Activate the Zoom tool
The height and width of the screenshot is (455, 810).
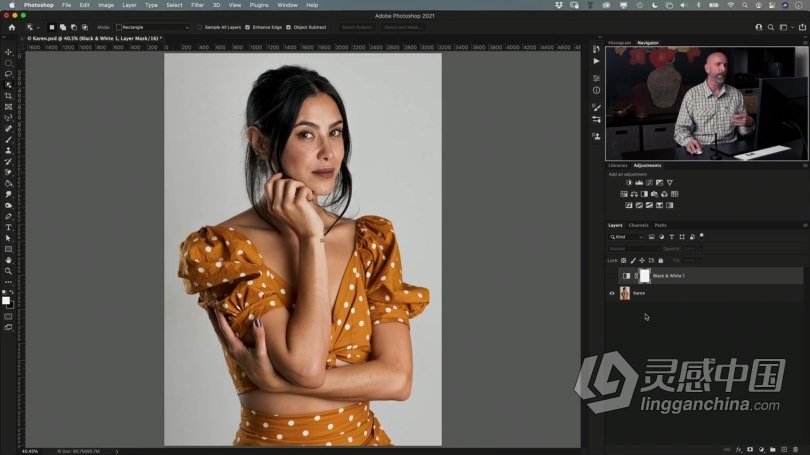[x=8, y=271]
